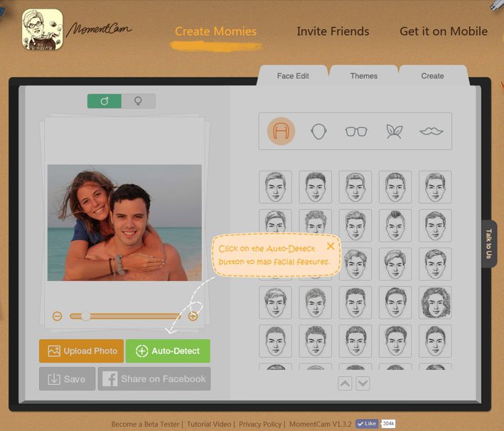Choose the long curly hairstyle
The height and width of the screenshot is (431, 504).
435,303
